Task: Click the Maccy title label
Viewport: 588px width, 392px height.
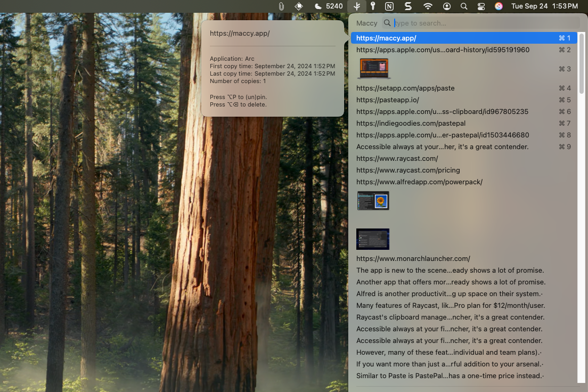Action: pyautogui.click(x=366, y=23)
